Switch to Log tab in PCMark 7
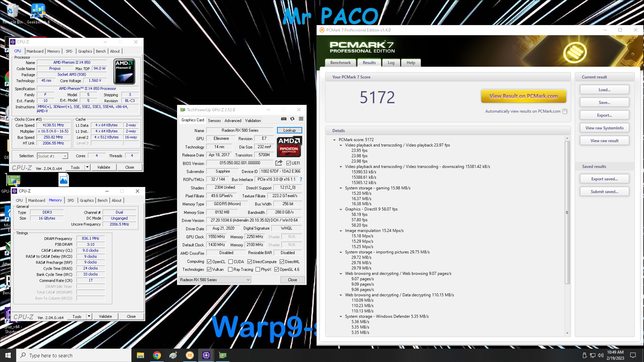Viewport: 644px width, 362px height. tap(391, 63)
